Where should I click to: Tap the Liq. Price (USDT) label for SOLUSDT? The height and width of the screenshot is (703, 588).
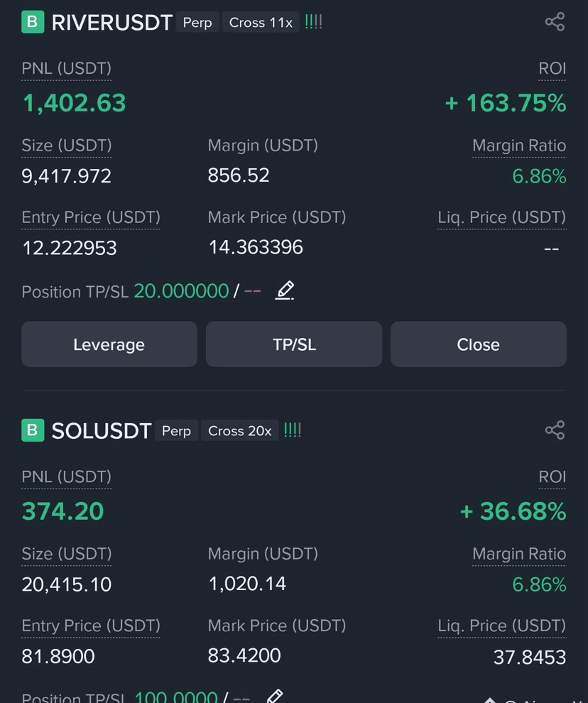coord(502,626)
